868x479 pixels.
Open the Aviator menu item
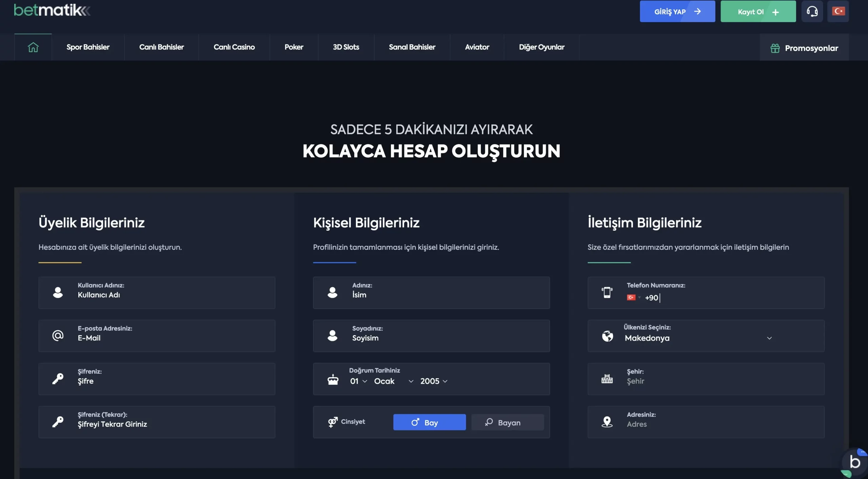(x=477, y=47)
